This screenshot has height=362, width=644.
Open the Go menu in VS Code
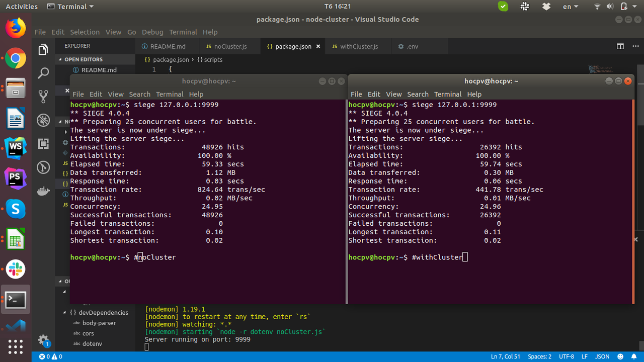tap(131, 32)
